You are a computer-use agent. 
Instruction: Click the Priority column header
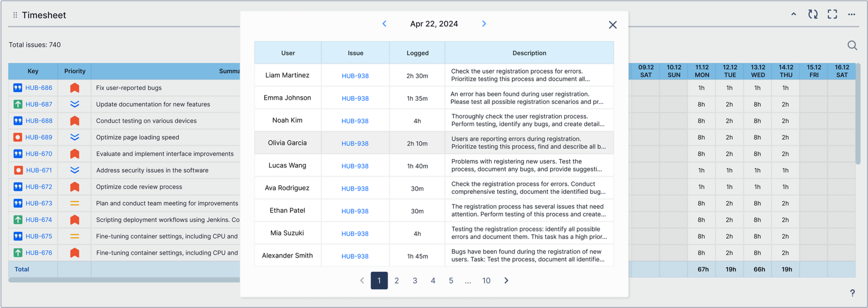tap(75, 71)
